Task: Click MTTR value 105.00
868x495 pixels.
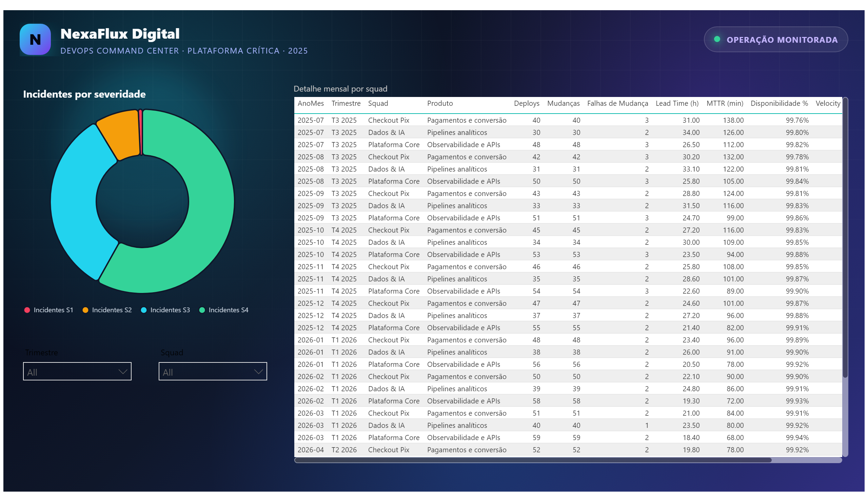Action: coord(733,181)
